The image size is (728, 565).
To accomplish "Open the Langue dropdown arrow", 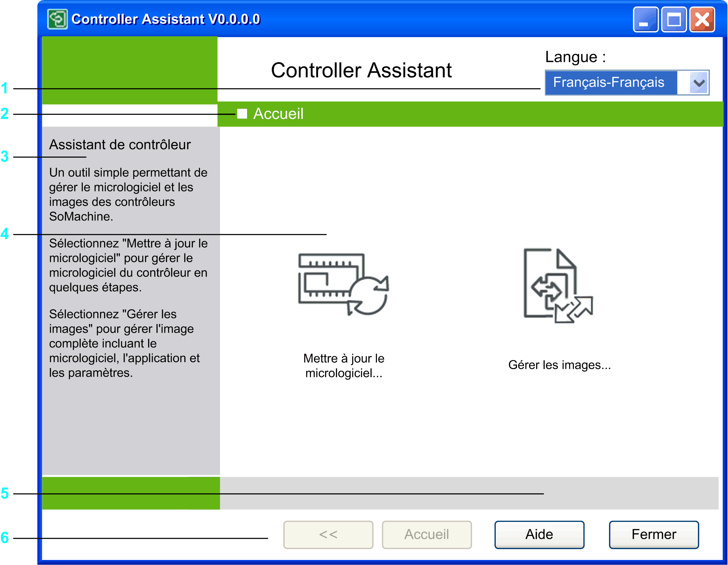I will point(699,82).
